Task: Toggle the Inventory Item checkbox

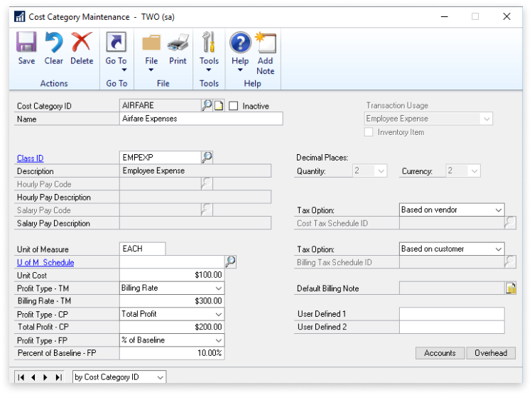Action: (369, 131)
